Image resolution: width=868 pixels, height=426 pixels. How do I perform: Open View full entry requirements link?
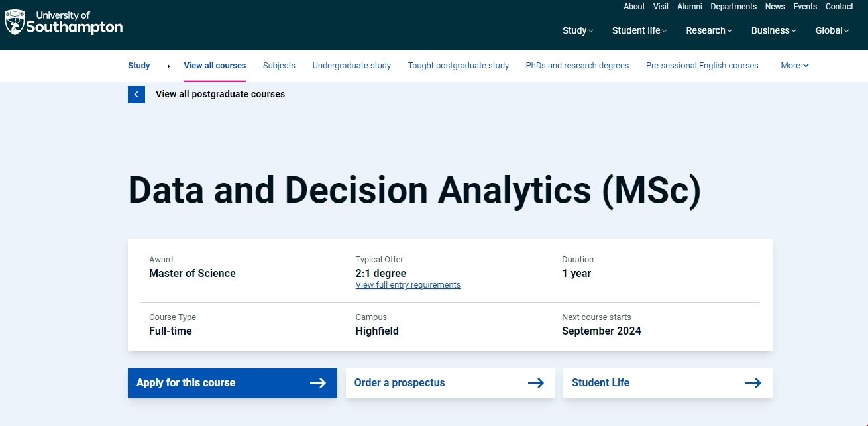point(407,285)
